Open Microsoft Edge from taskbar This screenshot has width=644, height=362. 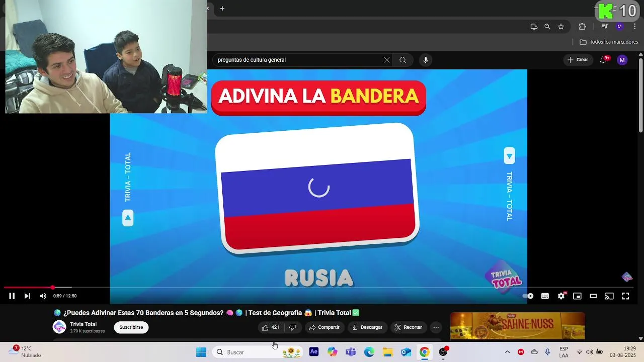click(369, 352)
